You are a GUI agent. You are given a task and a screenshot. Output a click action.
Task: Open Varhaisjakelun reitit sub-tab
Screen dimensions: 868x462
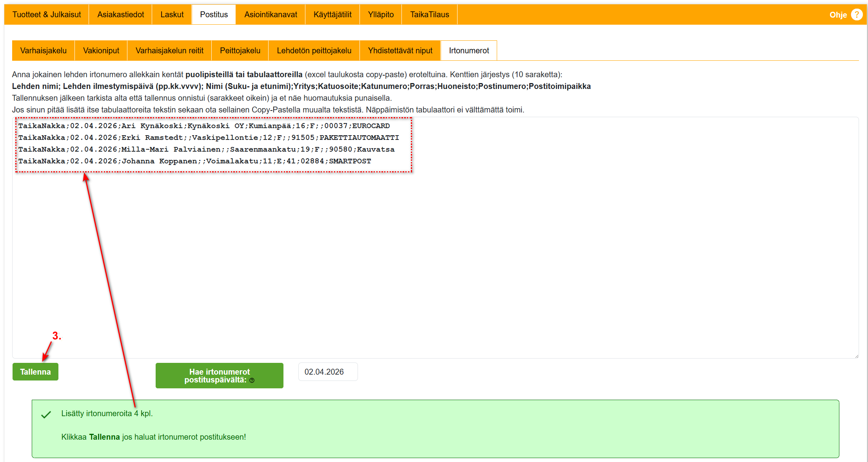169,51
